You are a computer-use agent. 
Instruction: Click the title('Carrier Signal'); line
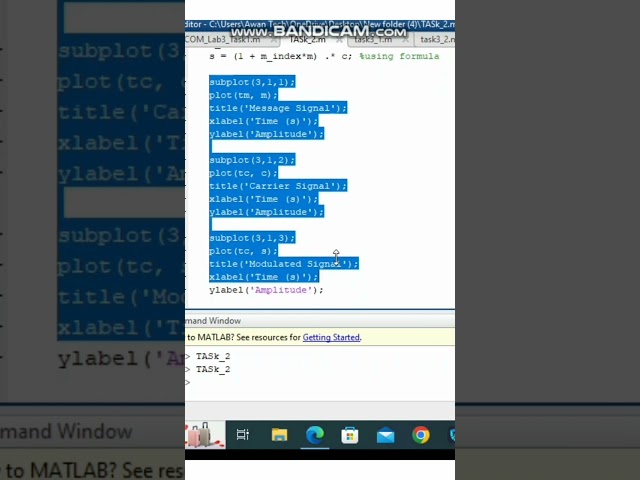pyautogui.click(x=278, y=186)
